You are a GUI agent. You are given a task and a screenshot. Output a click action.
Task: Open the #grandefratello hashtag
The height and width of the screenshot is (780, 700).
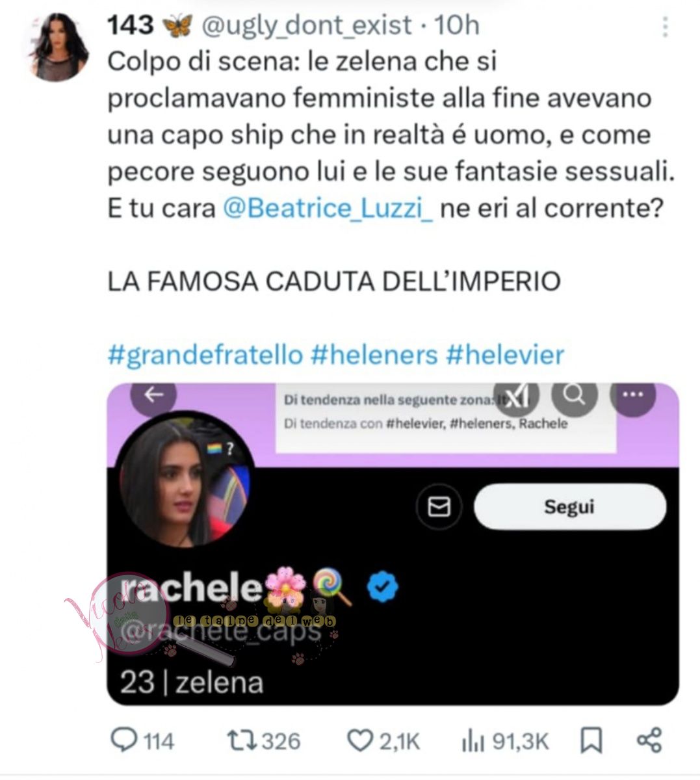point(205,355)
